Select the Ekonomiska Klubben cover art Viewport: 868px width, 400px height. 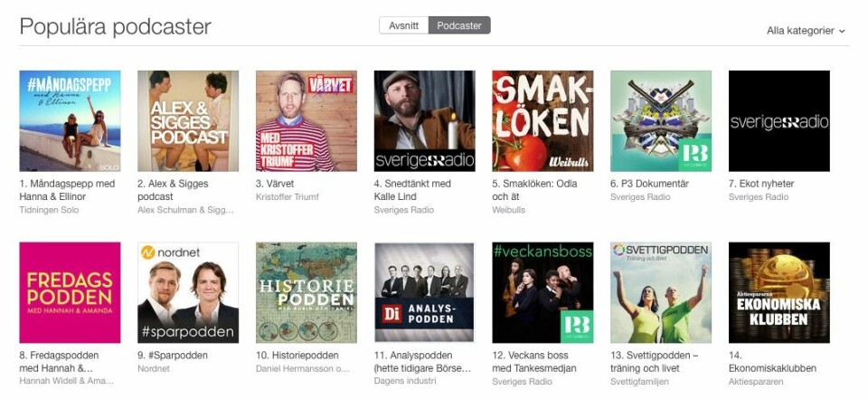point(778,292)
